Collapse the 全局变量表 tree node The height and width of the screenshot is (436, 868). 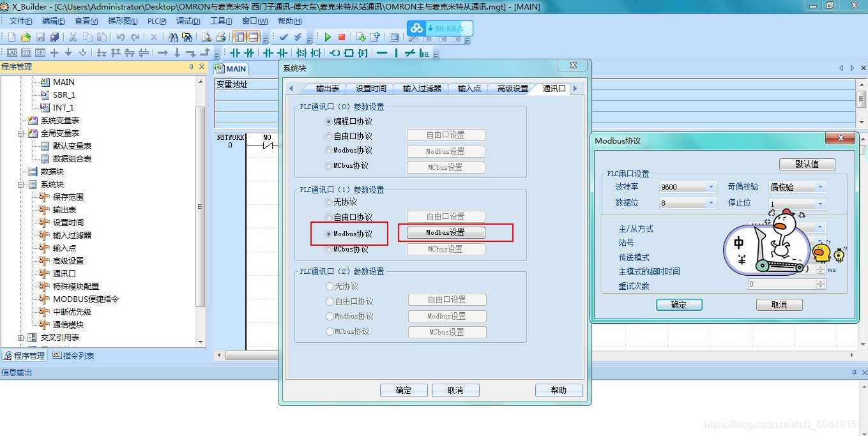pyautogui.click(x=21, y=133)
